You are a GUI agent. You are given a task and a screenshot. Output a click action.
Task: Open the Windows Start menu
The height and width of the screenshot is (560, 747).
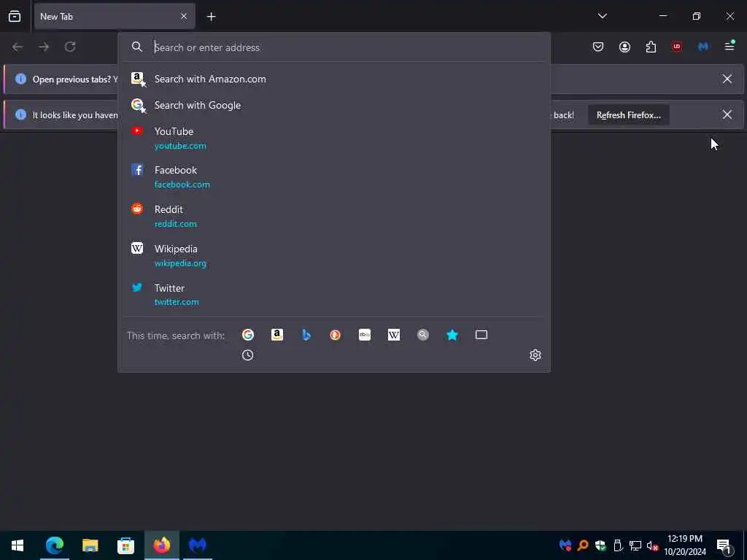point(18,545)
